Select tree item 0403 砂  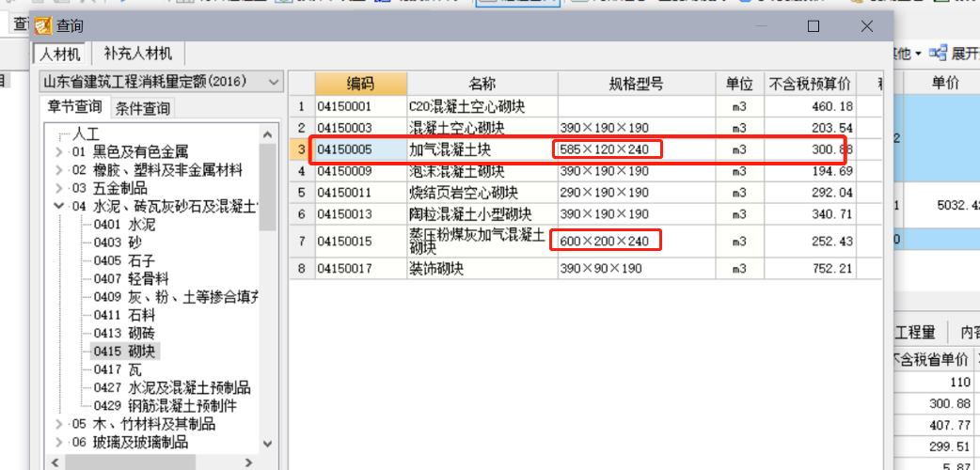(x=118, y=243)
